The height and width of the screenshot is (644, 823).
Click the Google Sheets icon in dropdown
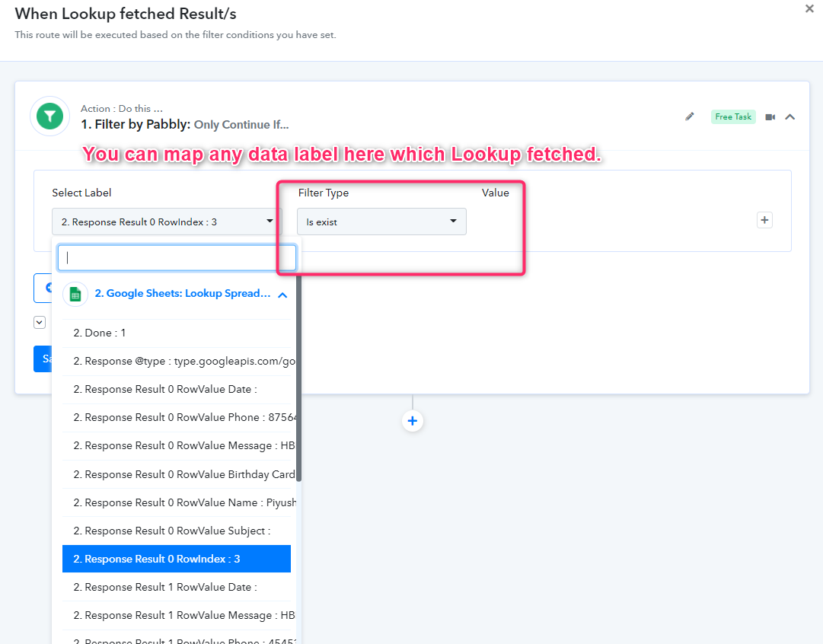pyautogui.click(x=75, y=295)
